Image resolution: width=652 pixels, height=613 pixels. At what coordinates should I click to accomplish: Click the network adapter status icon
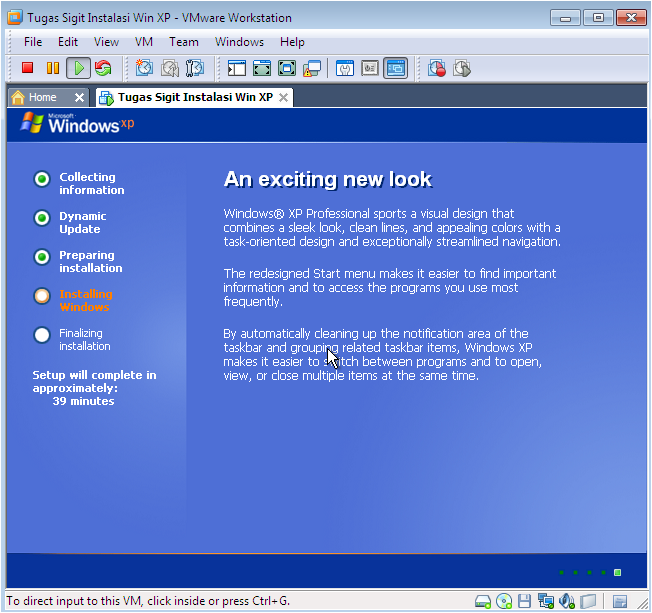[x=546, y=601]
